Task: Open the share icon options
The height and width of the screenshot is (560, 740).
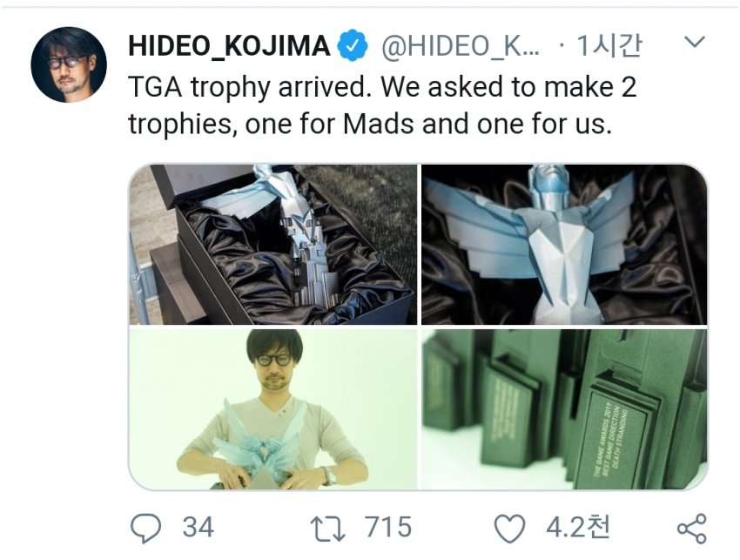Action: [692, 529]
